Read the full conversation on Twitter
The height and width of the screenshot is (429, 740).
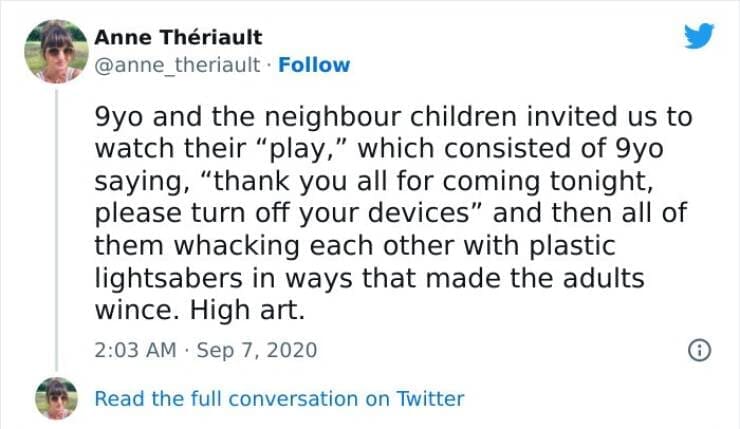coord(279,398)
